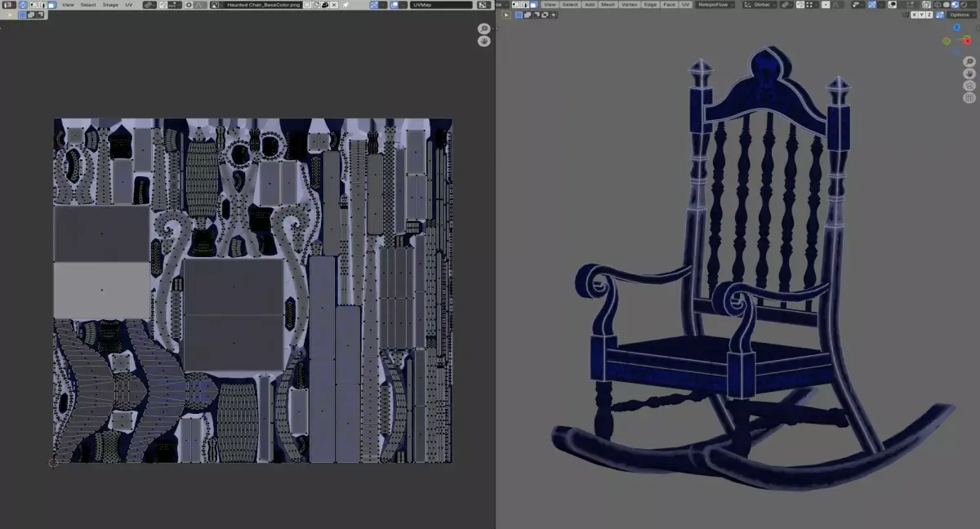Create a new image
Viewport: 980px width, 529px height.
[316, 5]
